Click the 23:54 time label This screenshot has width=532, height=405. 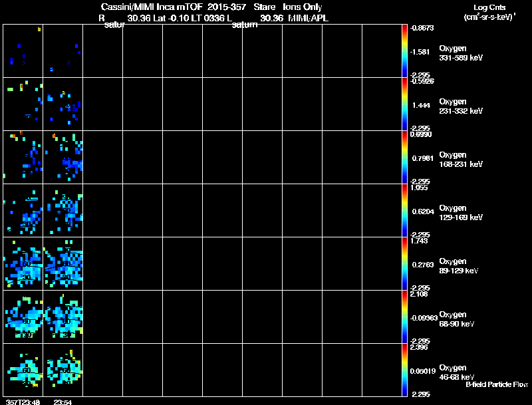tap(63, 402)
